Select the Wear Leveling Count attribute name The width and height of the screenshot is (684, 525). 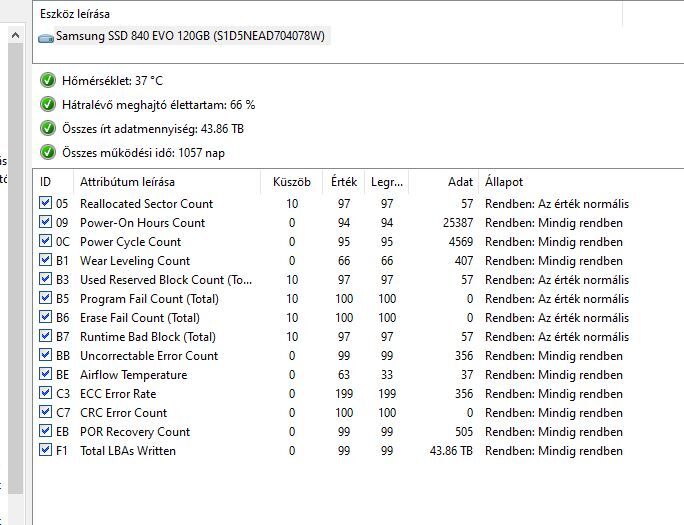click(135, 261)
